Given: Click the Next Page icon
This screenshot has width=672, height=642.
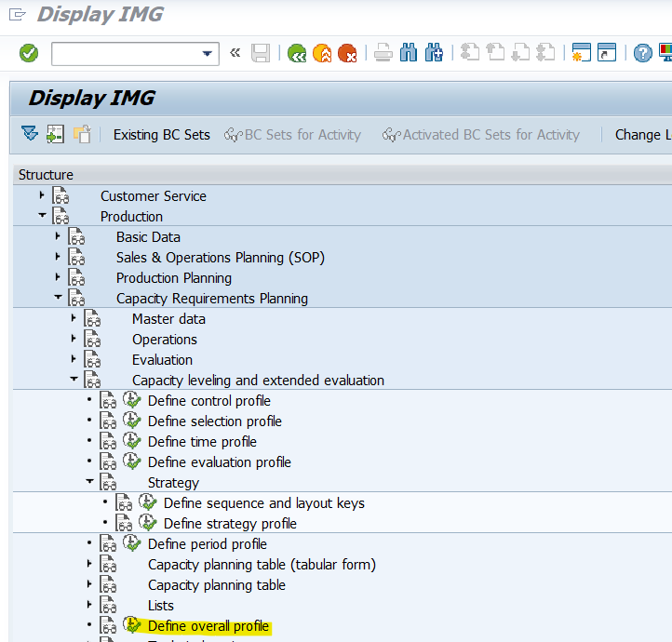Looking at the screenshot, I should (520, 53).
